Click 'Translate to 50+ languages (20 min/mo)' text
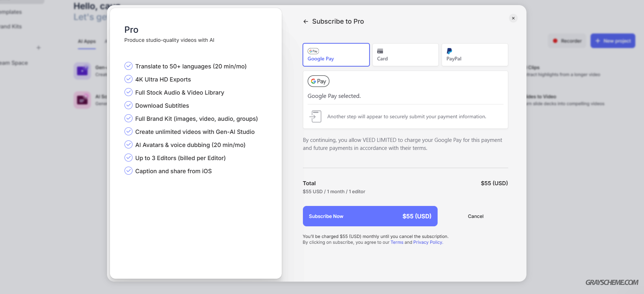 point(191,66)
